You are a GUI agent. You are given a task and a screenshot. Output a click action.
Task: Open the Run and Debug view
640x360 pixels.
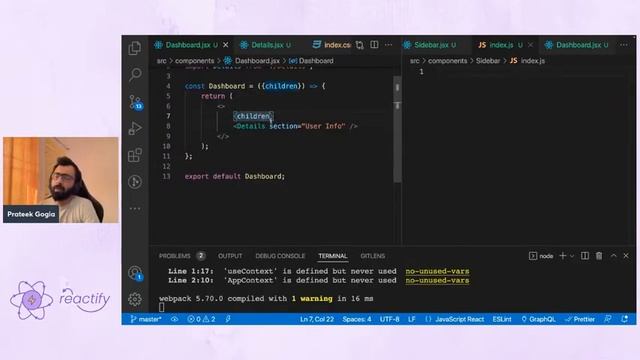pyautogui.click(x=135, y=128)
